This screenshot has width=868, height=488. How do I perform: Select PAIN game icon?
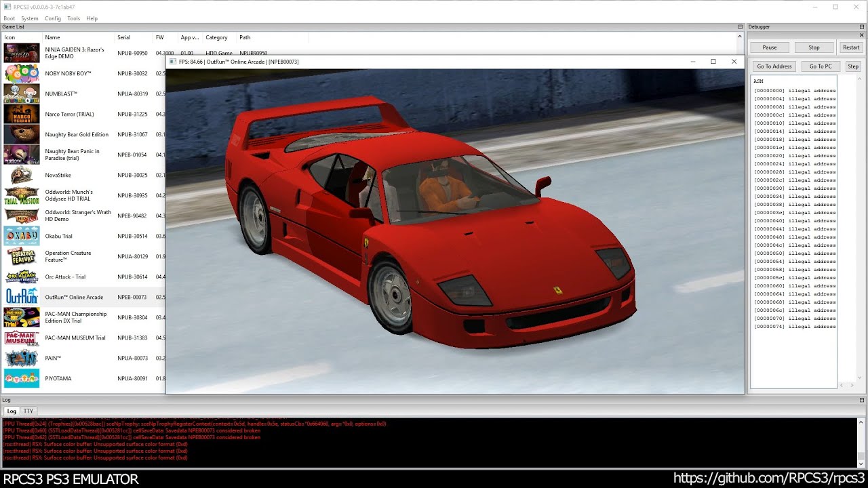click(x=22, y=358)
